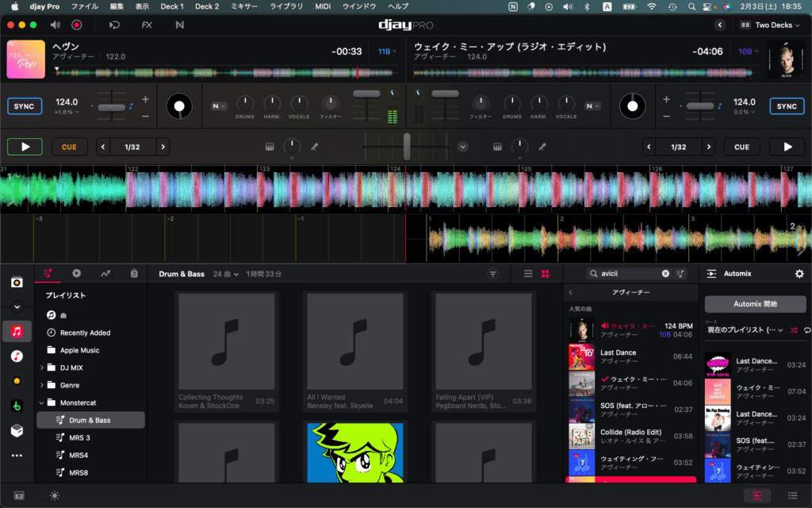Clear the avicii search field
The image size is (812, 508).
[665, 274]
